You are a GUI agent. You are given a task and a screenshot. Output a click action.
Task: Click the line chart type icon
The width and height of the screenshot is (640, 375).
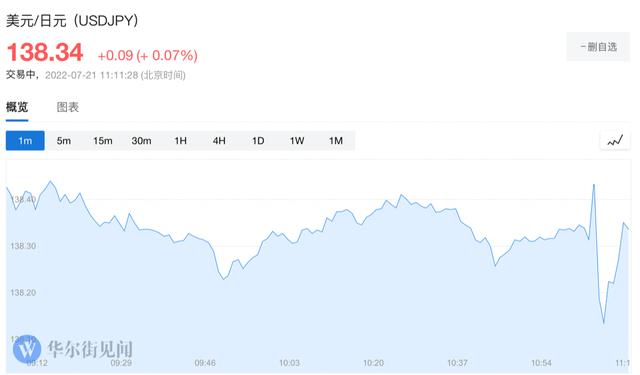615,141
